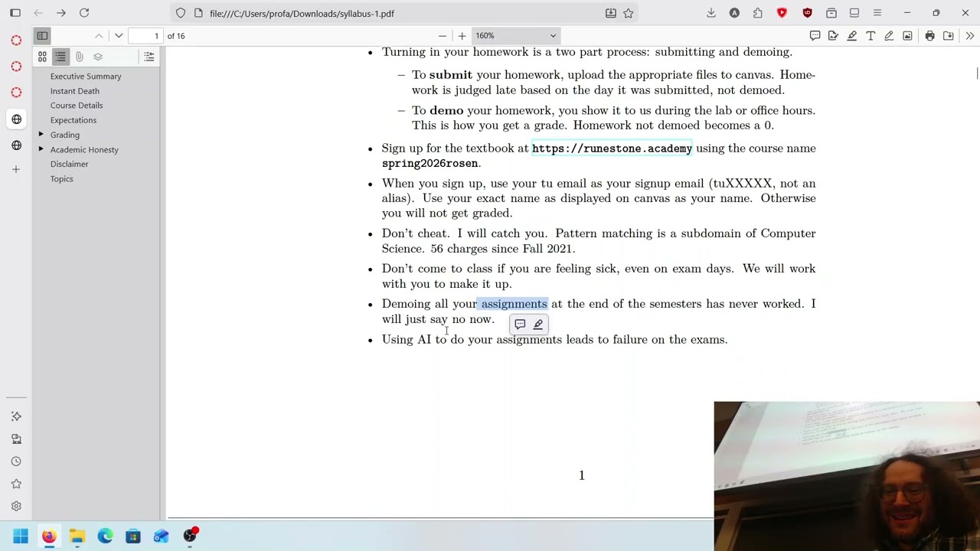Open the 160% zoom level dropdown

tap(515, 36)
